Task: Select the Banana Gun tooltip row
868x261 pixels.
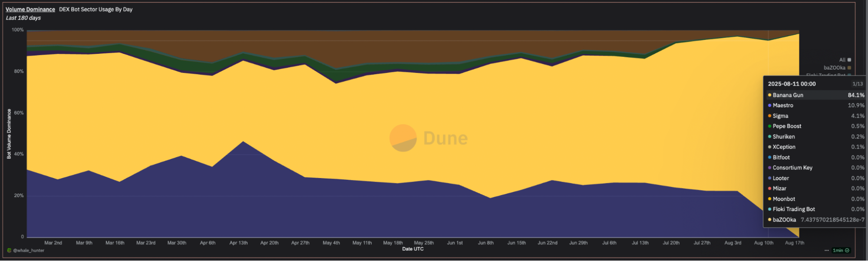Action: pos(815,95)
